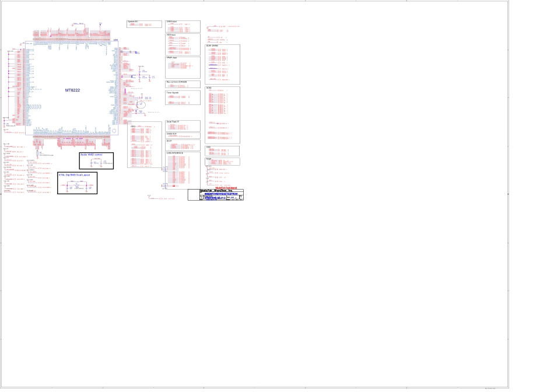Click the Tuner Signals block
Image resolution: width=554 pixels, height=392 pixels.
[x=183, y=97]
